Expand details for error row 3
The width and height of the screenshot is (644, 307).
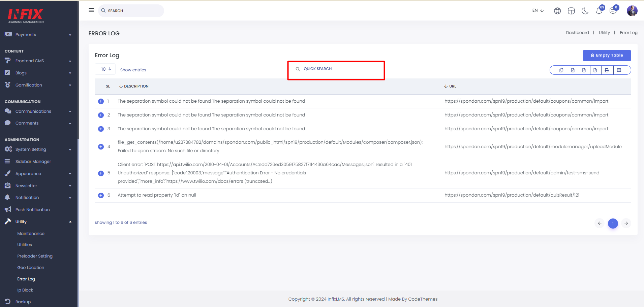[101, 129]
